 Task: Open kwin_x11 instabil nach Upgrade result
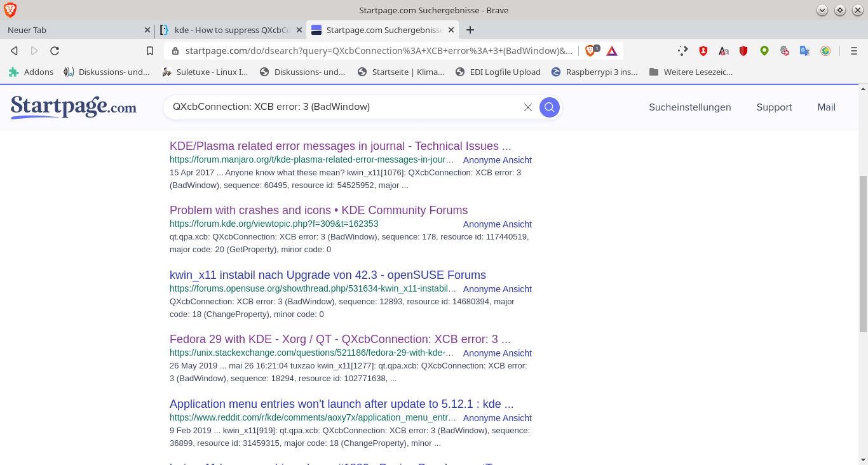point(328,275)
